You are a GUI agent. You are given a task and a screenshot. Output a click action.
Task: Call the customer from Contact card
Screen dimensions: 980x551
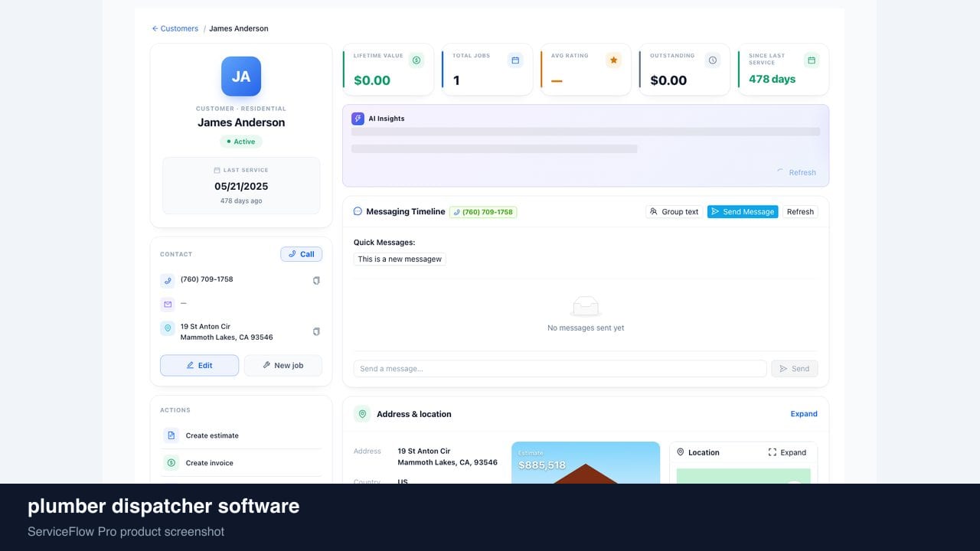coord(301,254)
